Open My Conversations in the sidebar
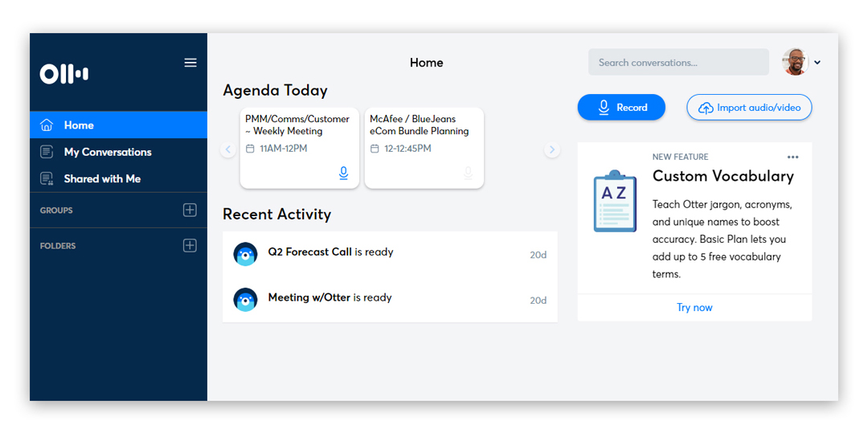 point(118,152)
